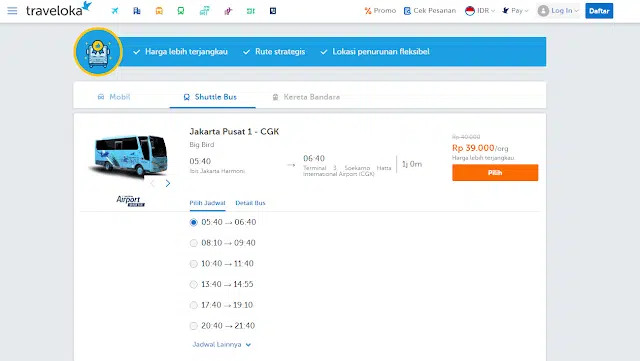This screenshot has width=640, height=361.
Task: Click the Jakarta Pusat 1 - CGK title
Action: (x=234, y=131)
